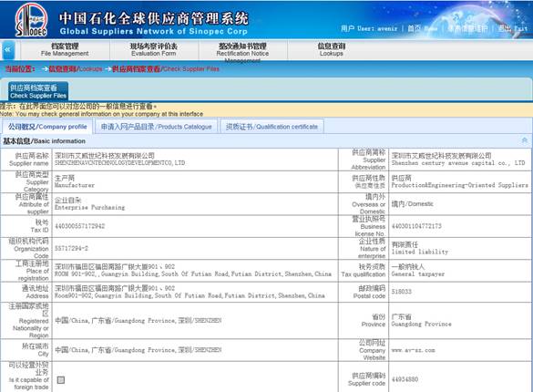Click the Exit link in header
533x392 pixels.
point(513,28)
